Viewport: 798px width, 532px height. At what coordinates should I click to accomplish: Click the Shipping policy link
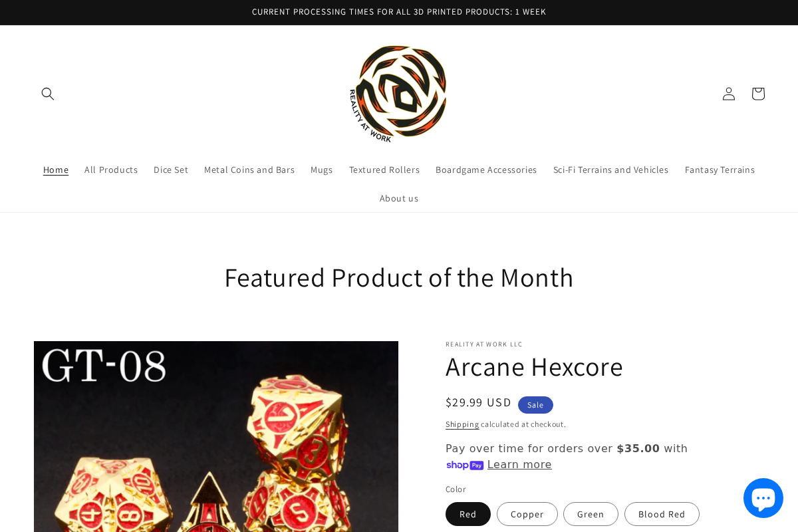pyautogui.click(x=462, y=424)
